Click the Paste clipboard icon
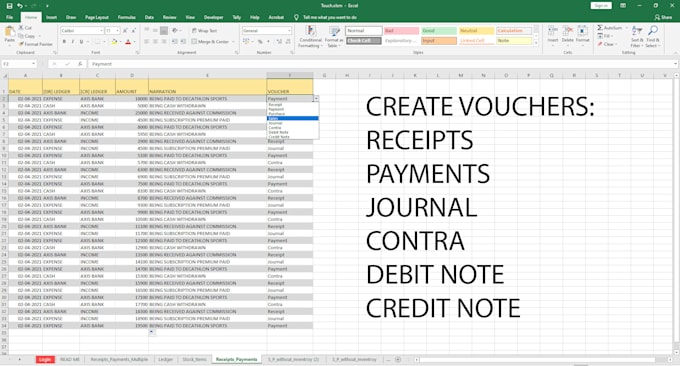This screenshot has width=680, height=366. 10,32
